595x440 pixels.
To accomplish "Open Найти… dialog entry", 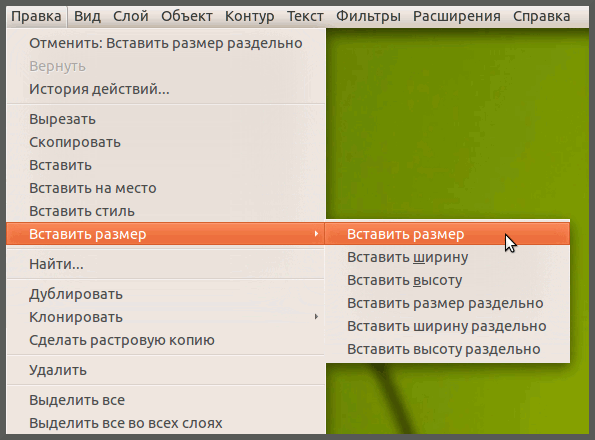I will (x=166, y=264).
